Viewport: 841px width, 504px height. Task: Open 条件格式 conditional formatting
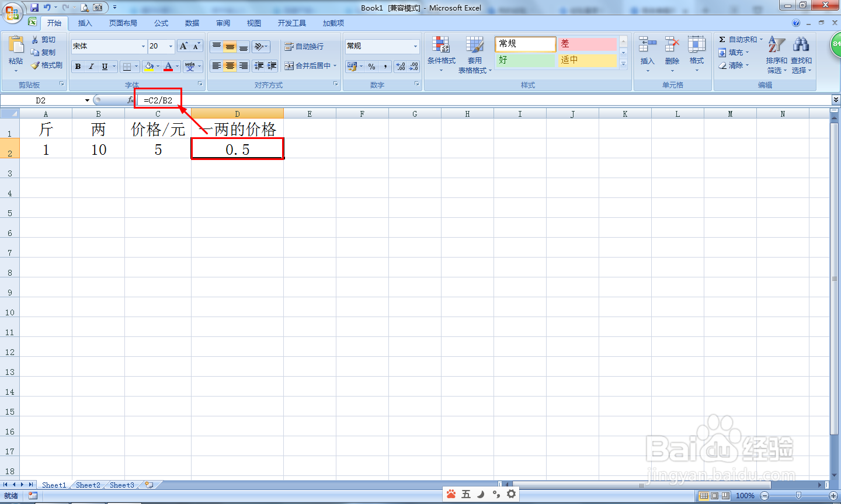[441, 54]
